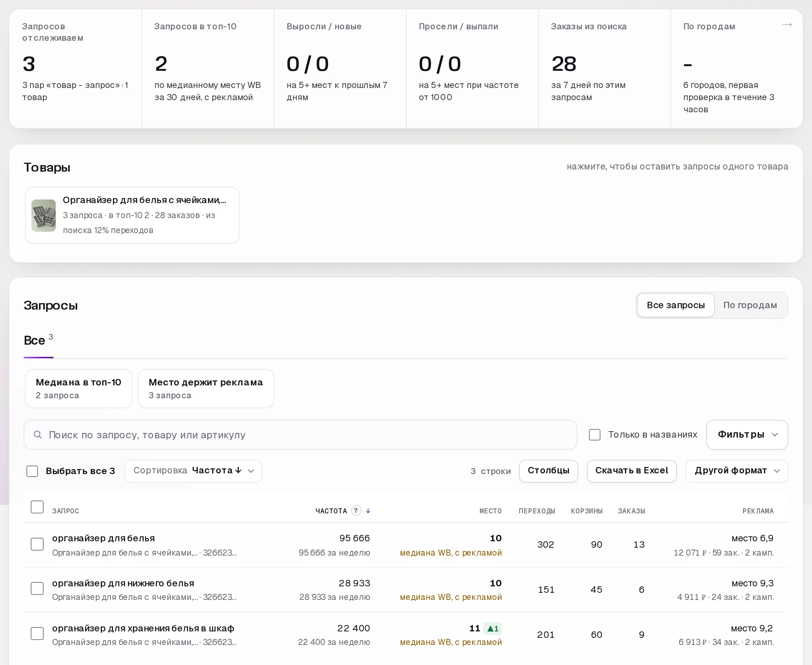Open the organizer product thumbnail image
Image resolution: width=812 pixels, height=665 pixels.
(44, 215)
